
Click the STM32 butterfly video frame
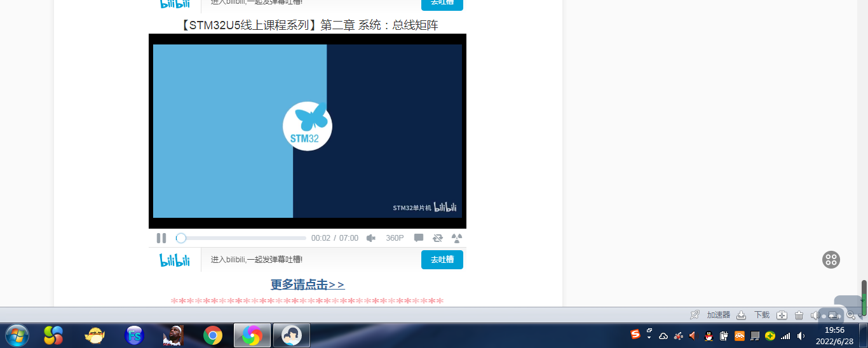[308, 131]
